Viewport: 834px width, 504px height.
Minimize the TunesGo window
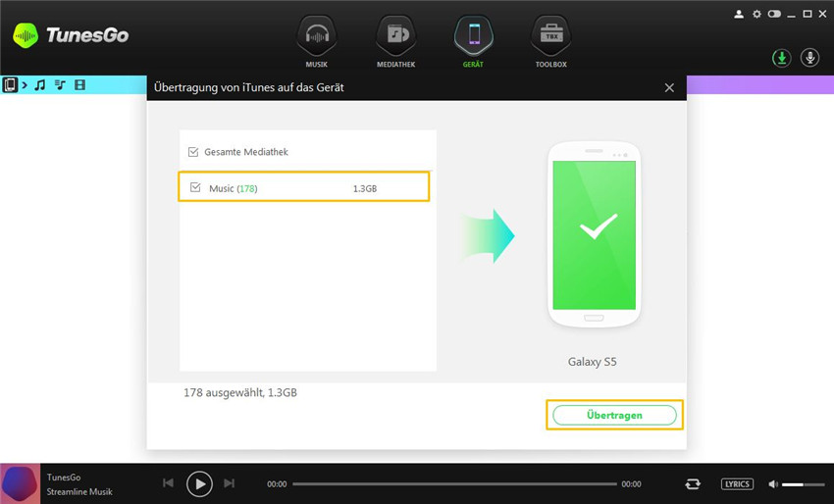[792, 15]
